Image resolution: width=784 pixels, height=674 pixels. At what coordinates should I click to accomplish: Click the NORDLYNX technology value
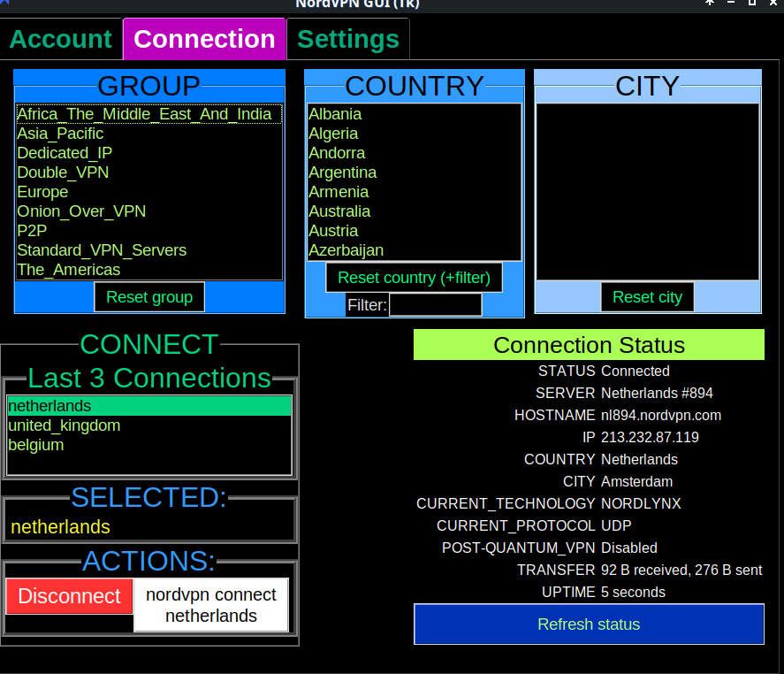point(641,503)
